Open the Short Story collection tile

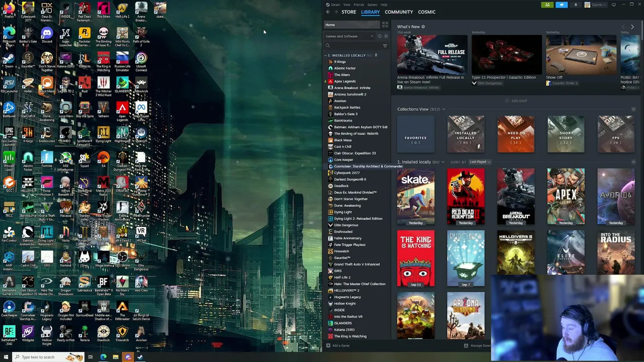tap(566, 134)
